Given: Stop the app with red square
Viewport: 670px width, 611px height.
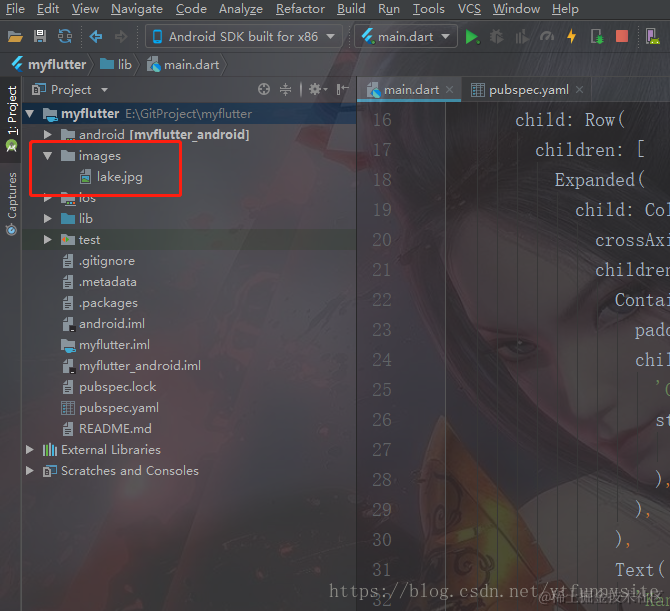Looking at the screenshot, I should point(622,36).
